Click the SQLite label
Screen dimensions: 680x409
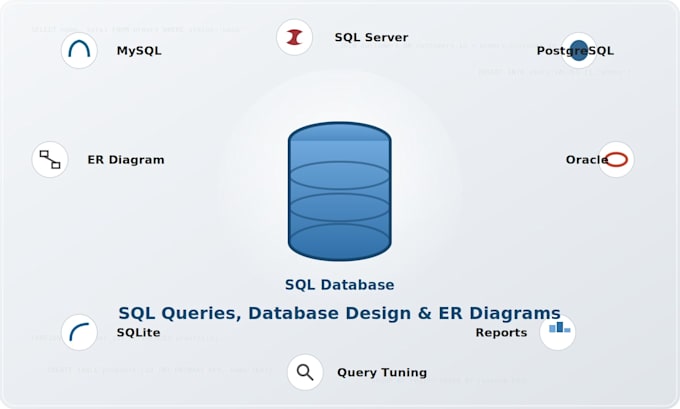138,333
